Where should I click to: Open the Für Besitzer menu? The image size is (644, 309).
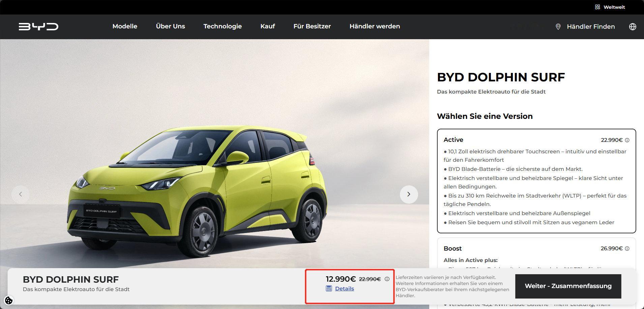click(x=312, y=26)
